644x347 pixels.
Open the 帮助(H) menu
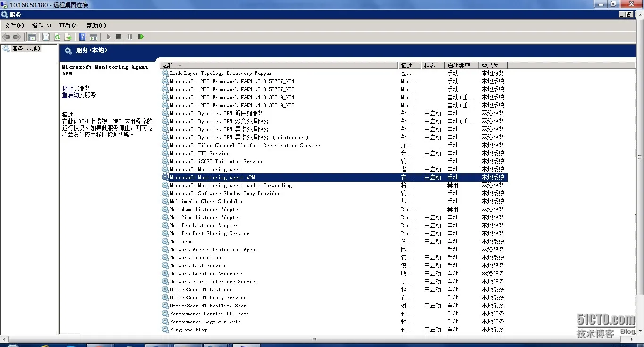(x=96, y=25)
